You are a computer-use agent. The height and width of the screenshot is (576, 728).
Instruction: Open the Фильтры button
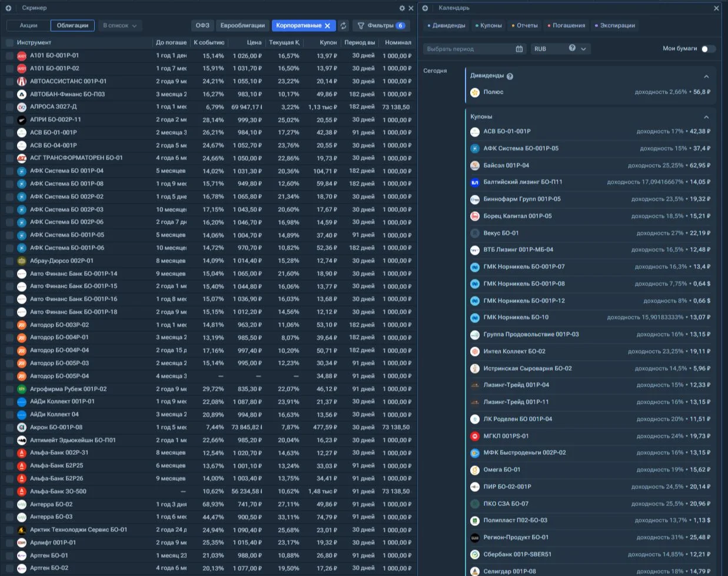pyautogui.click(x=381, y=25)
